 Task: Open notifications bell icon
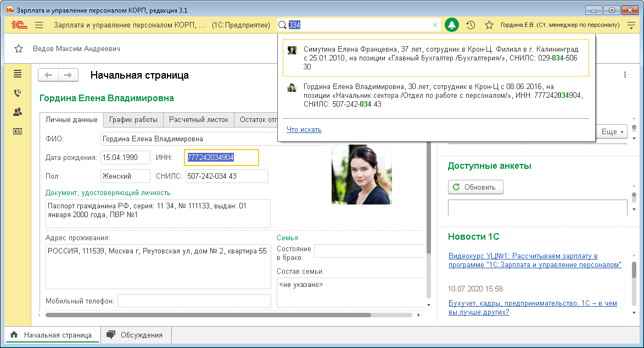tap(452, 25)
